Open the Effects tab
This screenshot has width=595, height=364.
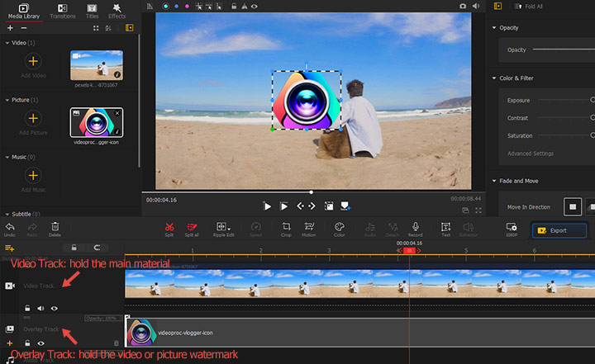(117, 10)
